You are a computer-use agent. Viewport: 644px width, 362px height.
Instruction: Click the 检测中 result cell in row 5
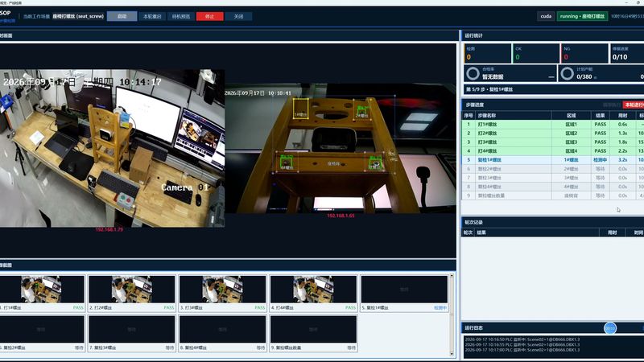[x=600, y=159]
